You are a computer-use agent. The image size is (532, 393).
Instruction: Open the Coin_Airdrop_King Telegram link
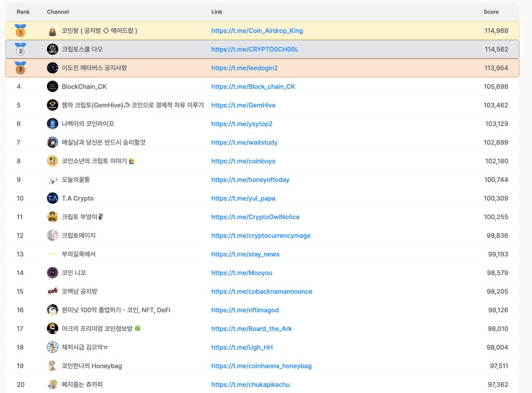(257, 31)
